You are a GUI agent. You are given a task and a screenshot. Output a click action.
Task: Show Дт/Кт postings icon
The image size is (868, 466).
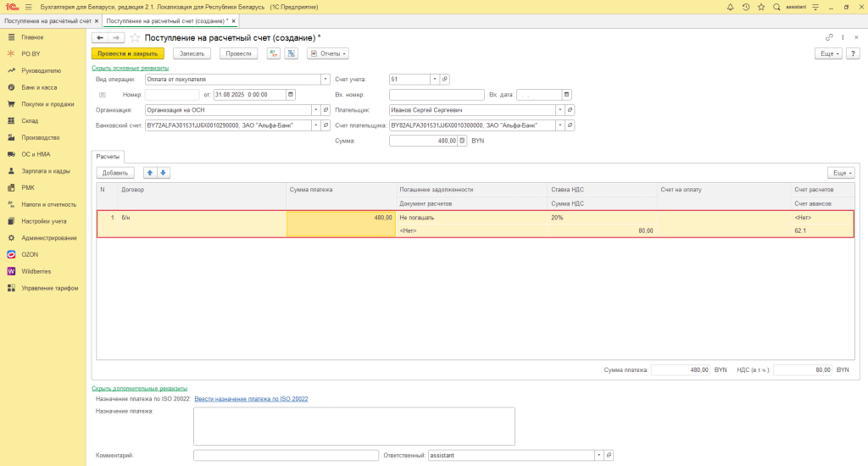pos(274,53)
